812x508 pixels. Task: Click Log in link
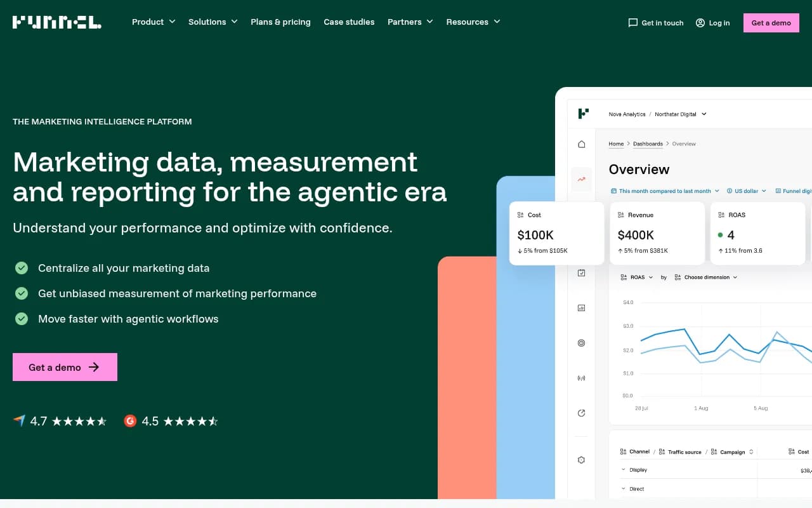712,22
